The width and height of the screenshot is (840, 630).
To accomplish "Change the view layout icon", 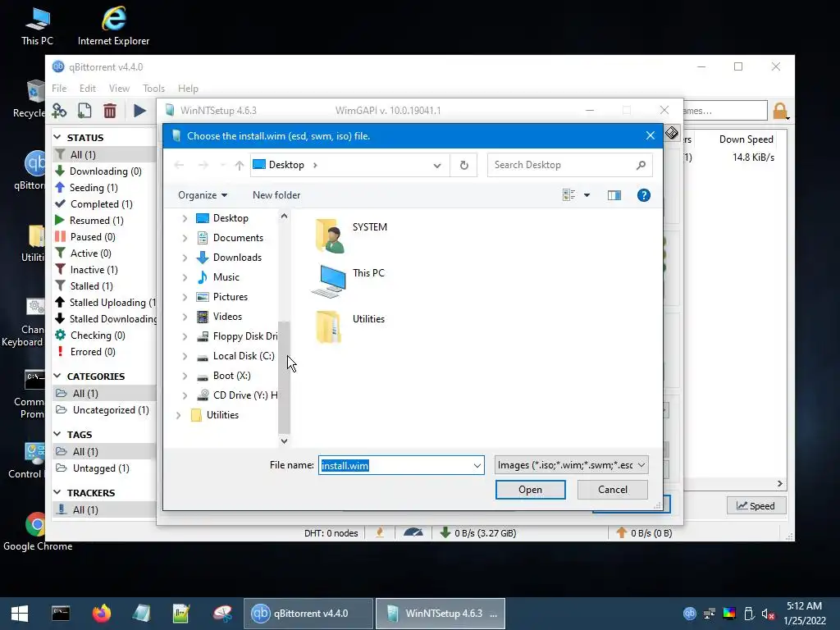I will pyautogui.click(x=569, y=195).
